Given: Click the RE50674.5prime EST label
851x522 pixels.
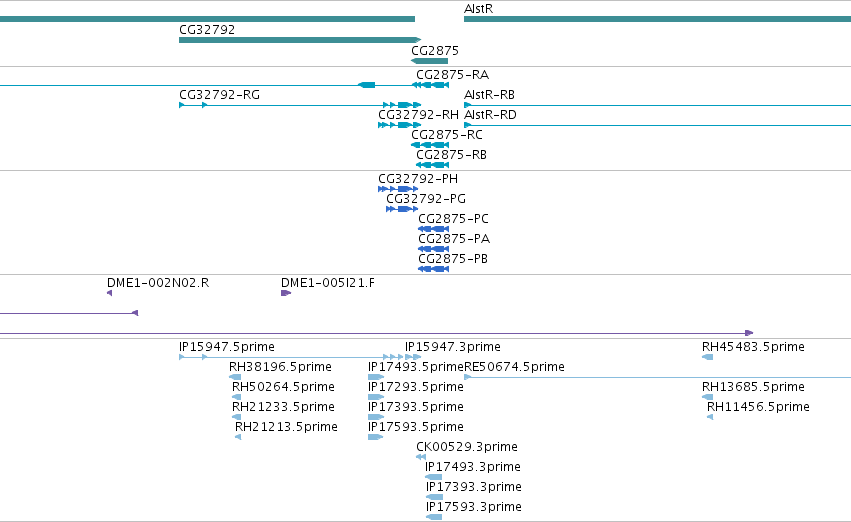Looking at the screenshot, I should (x=515, y=367).
